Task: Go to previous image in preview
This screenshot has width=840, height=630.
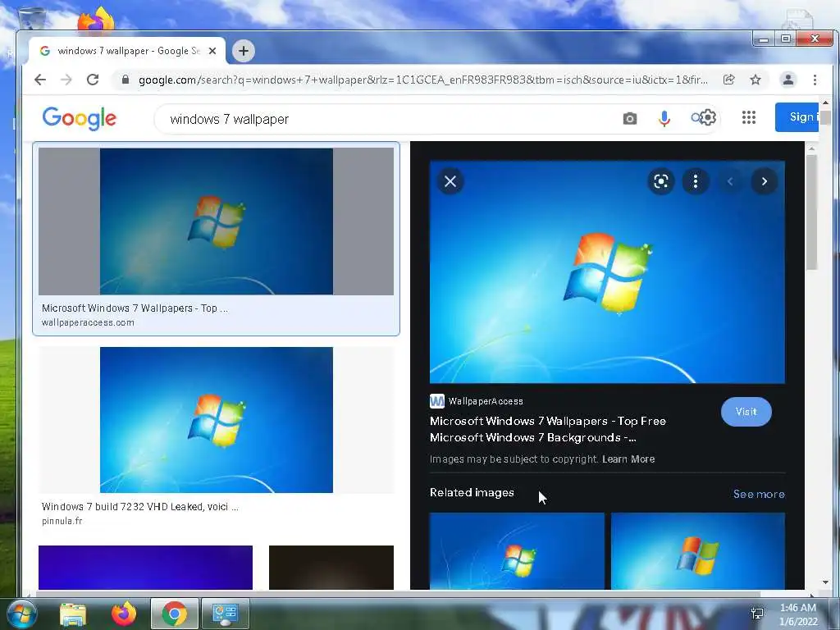Action: click(x=729, y=181)
